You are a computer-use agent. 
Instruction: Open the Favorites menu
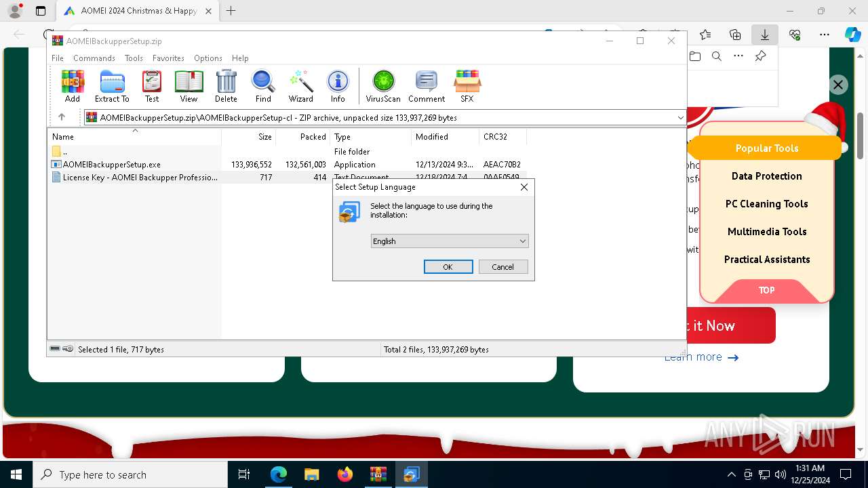pyautogui.click(x=168, y=58)
